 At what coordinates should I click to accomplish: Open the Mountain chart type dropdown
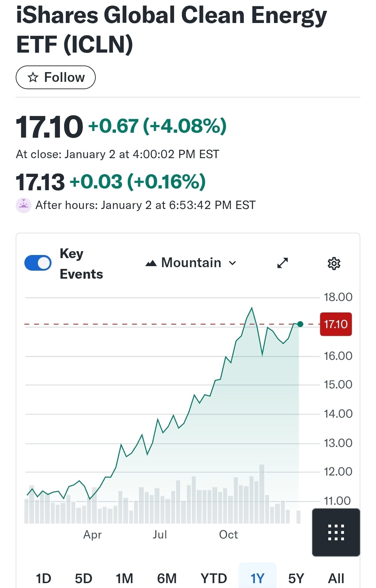(x=191, y=263)
